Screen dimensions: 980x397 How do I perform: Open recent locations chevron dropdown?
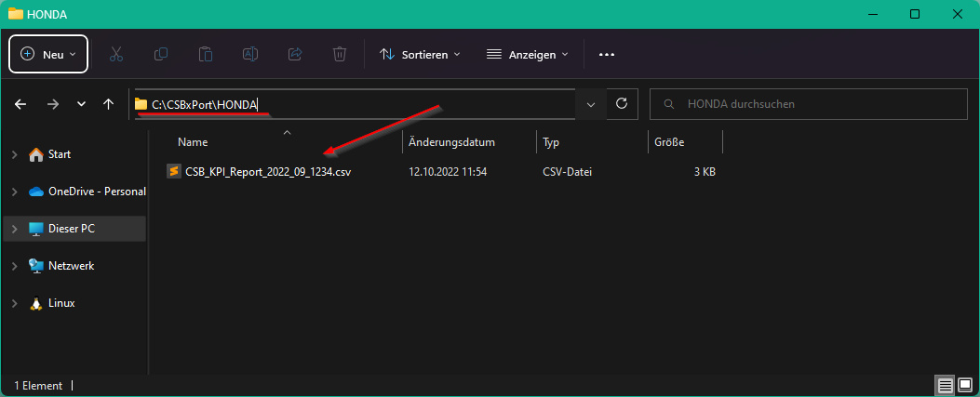(81, 104)
